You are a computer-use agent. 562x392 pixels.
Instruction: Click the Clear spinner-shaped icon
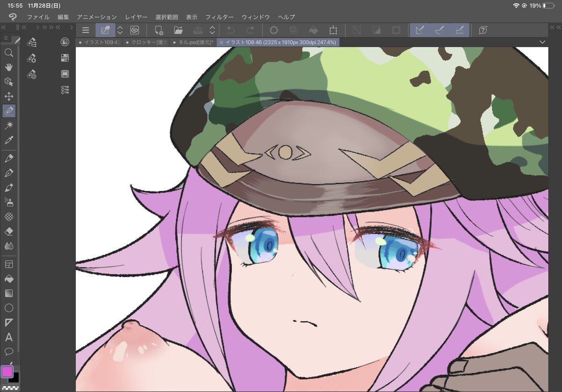pyautogui.click(x=274, y=30)
